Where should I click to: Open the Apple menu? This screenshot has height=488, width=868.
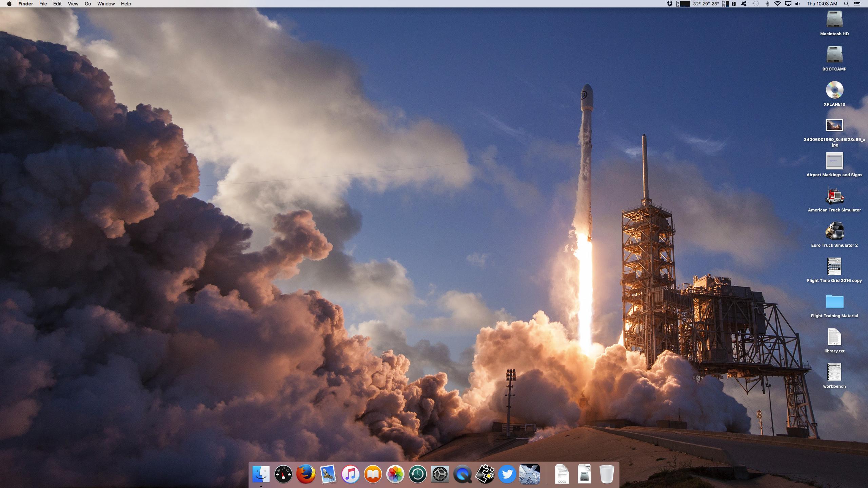pos(9,4)
